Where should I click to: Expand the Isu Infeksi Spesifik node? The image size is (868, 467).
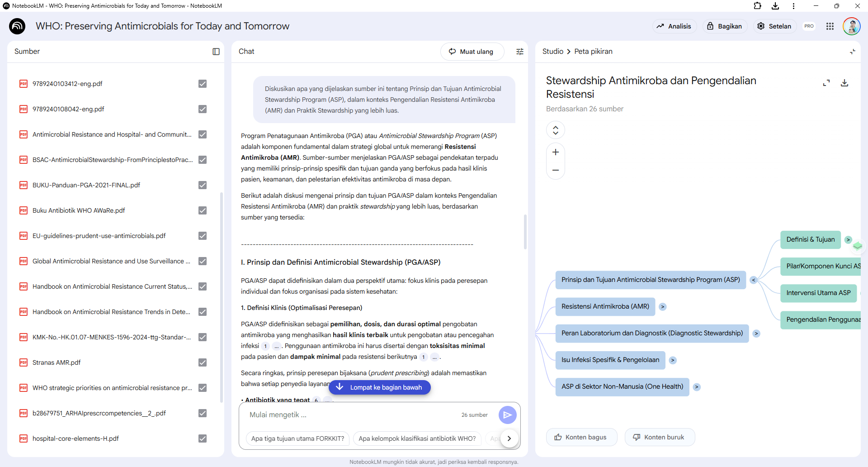[x=673, y=360]
